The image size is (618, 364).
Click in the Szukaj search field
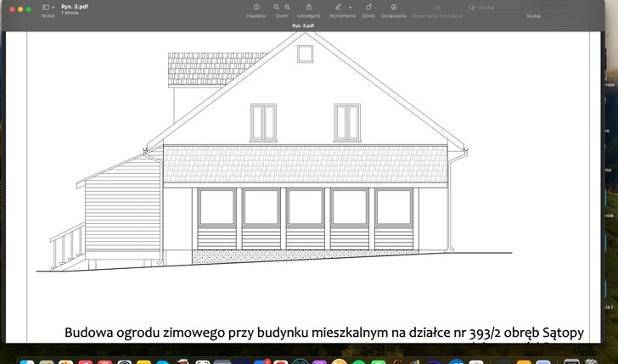click(533, 8)
